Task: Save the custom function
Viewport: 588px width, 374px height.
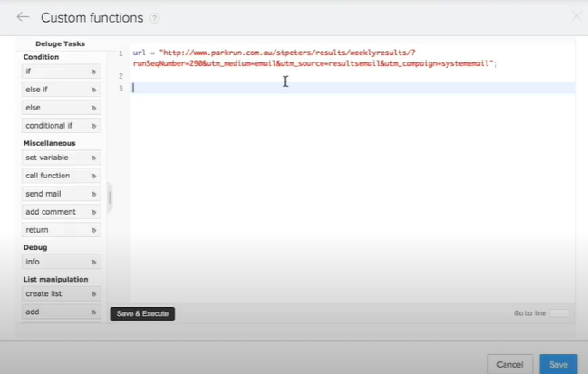Action: [x=558, y=364]
